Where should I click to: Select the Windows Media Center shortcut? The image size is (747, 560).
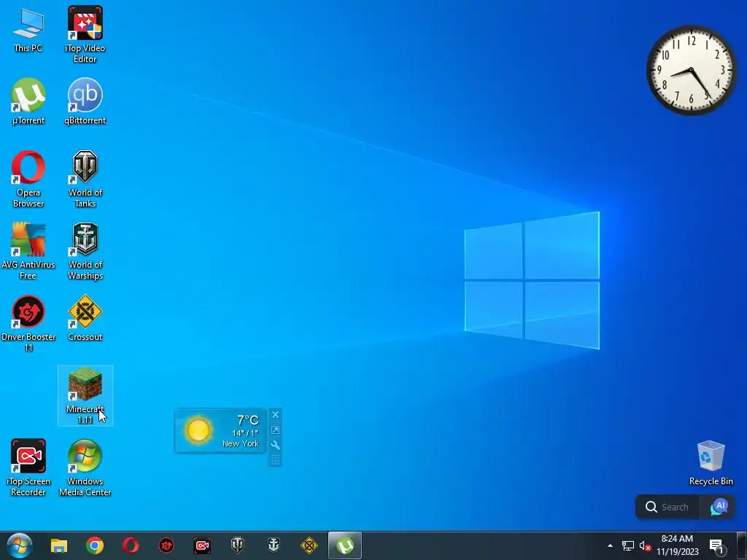pos(85,467)
